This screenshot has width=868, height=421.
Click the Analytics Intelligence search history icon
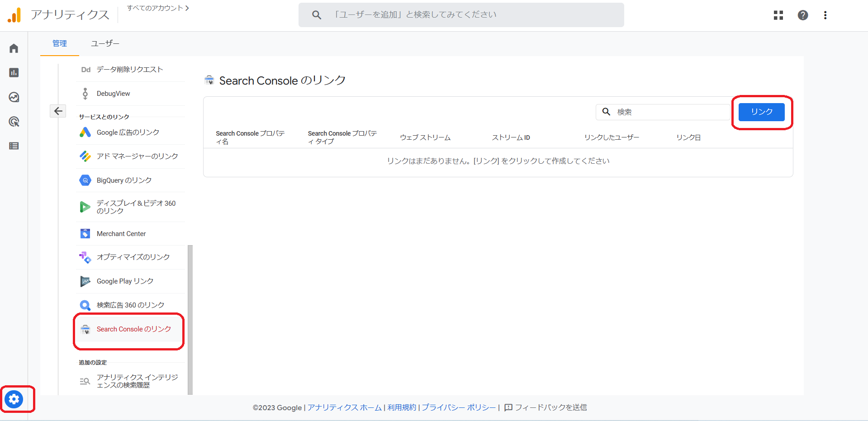point(85,381)
